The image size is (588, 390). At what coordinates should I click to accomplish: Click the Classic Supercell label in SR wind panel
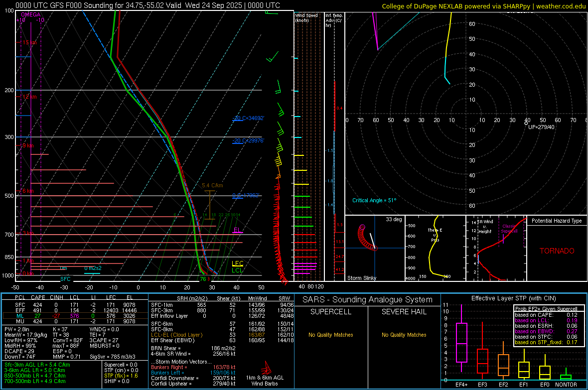pyautogui.click(x=509, y=229)
